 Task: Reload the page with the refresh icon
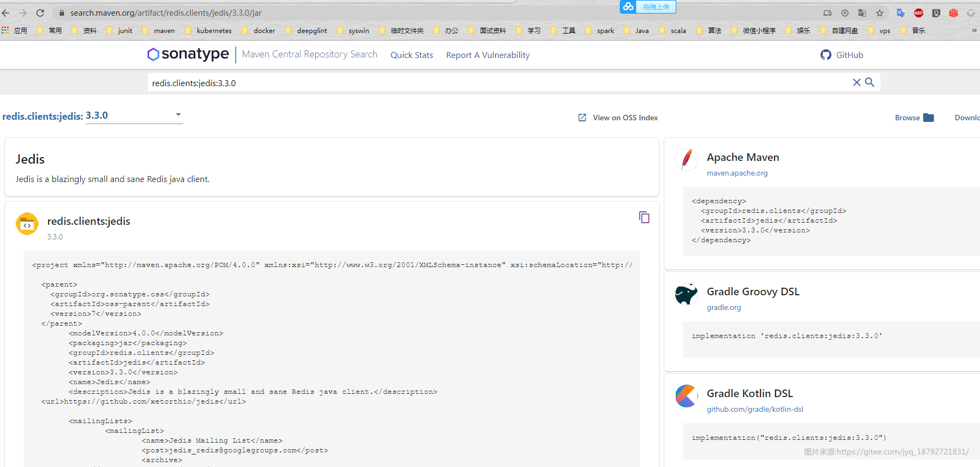tap(40, 12)
